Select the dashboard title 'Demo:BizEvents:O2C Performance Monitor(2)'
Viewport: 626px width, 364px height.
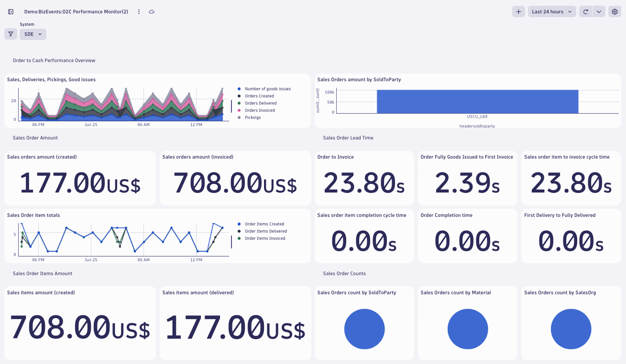coord(77,11)
